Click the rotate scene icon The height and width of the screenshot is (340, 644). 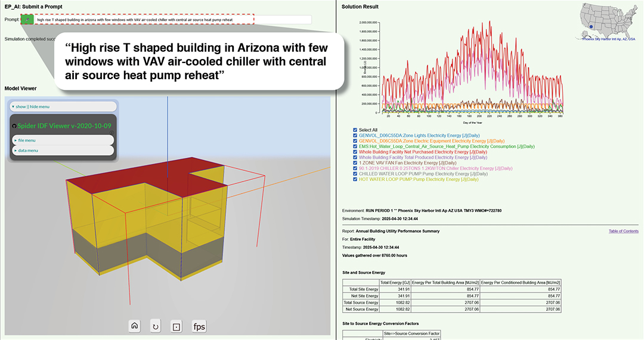156,326
